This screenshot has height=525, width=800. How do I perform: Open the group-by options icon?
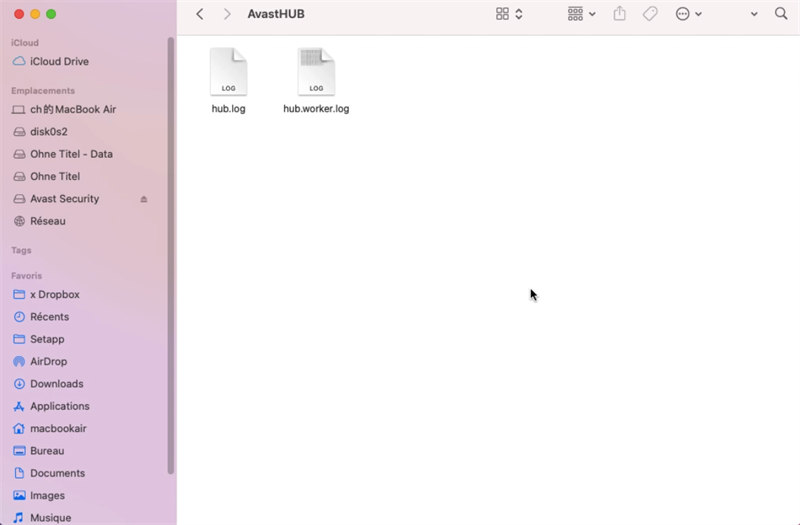click(x=575, y=14)
